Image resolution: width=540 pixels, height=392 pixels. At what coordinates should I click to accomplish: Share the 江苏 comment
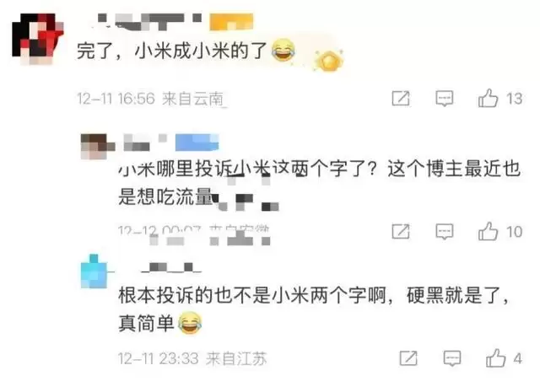(x=408, y=358)
